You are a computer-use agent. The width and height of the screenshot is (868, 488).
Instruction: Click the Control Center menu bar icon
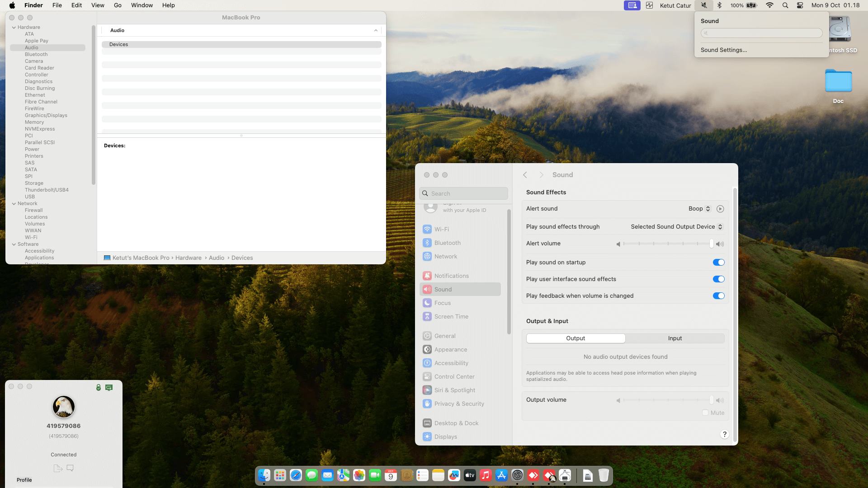[800, 5]
